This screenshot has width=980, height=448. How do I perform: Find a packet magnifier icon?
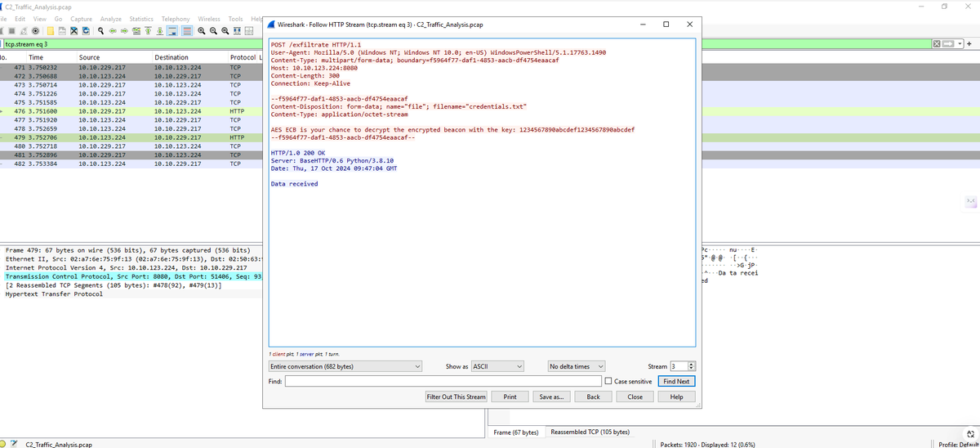click(x=100, y=31)
